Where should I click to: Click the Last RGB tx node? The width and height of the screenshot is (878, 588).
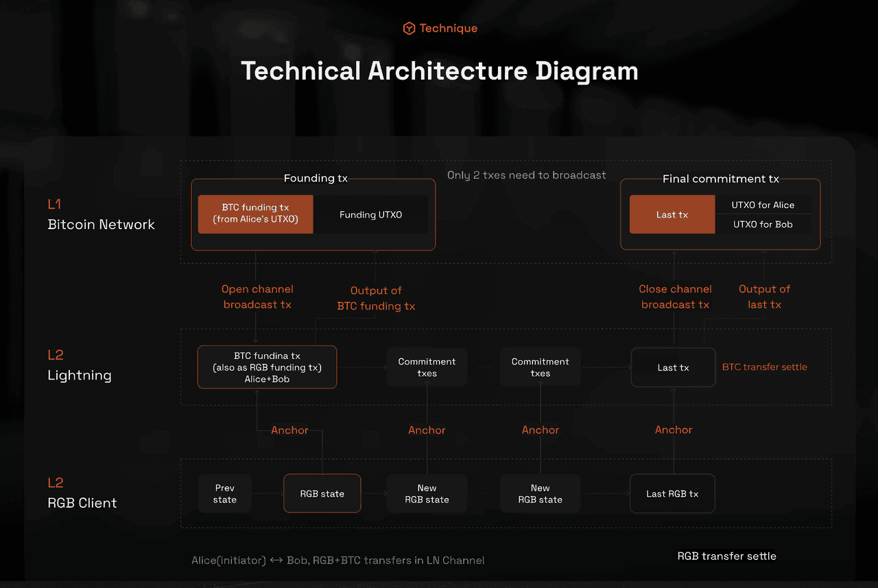tap(672, 493)
